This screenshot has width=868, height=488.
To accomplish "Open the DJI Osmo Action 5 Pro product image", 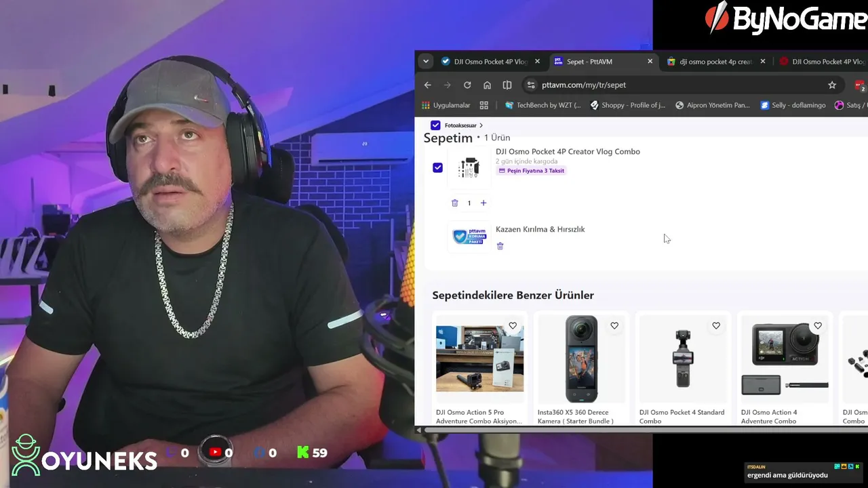I will tap(479, 359).
